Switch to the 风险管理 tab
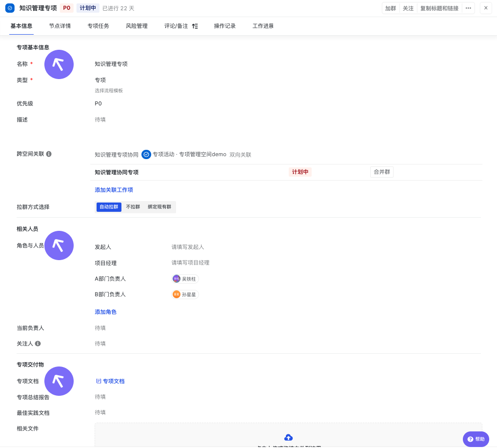The width and height of the screenshot is (497, 448). tap(137, 26)
